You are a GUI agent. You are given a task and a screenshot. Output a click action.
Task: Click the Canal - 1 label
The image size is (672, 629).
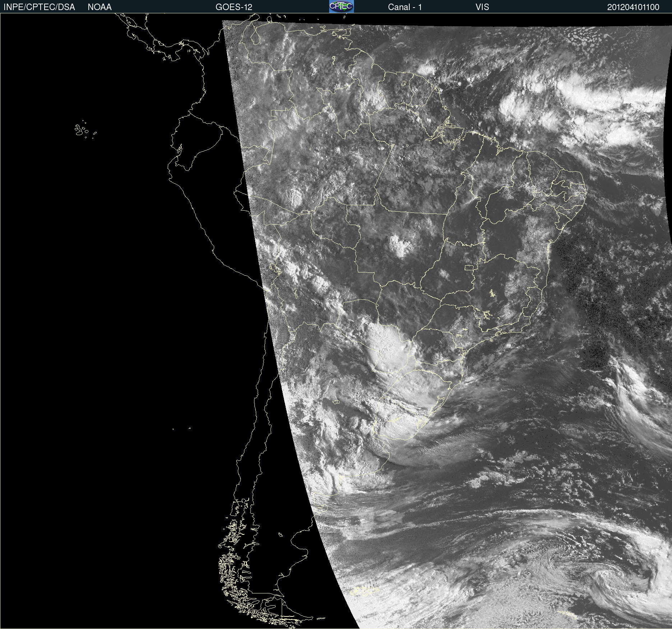405,7
